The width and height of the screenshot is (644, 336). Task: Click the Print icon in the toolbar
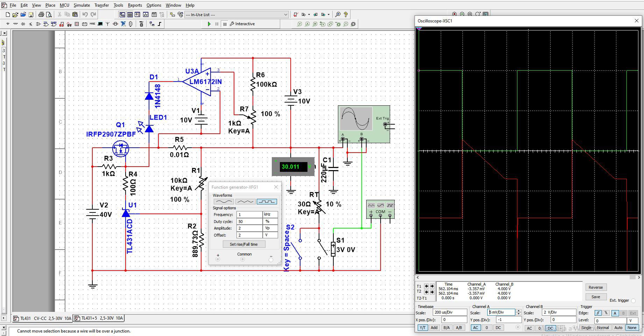click(41, 15)
